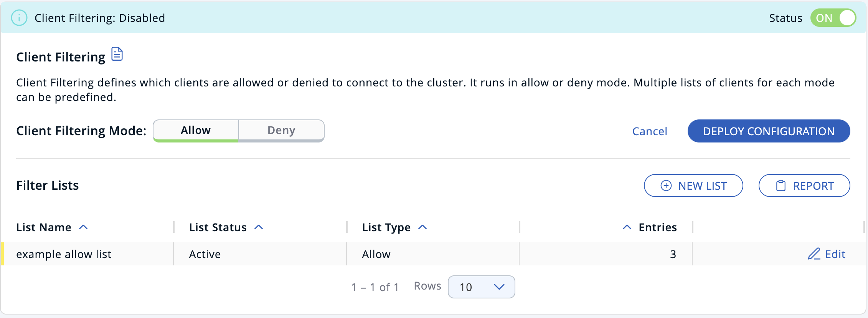The height and width of the screenshot is (318, 868).
Task: Click the Filter Lists section heading
Action: [x=47, y=185]
